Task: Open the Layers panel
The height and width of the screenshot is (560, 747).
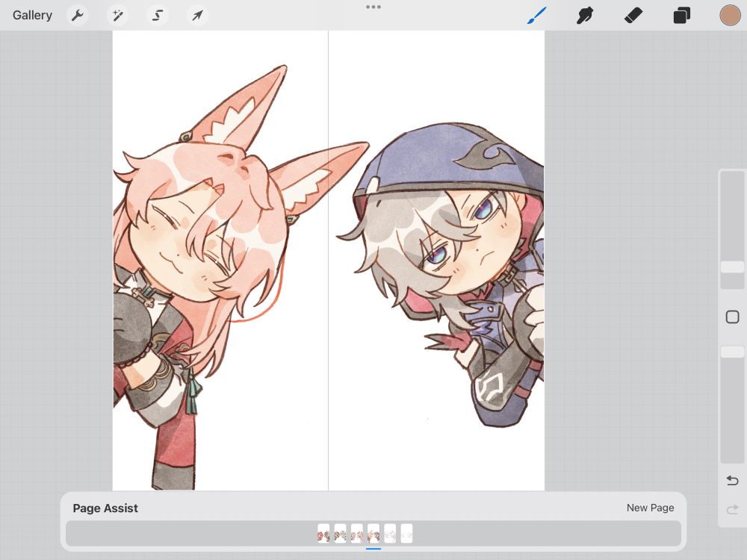Action: (682, 15)
